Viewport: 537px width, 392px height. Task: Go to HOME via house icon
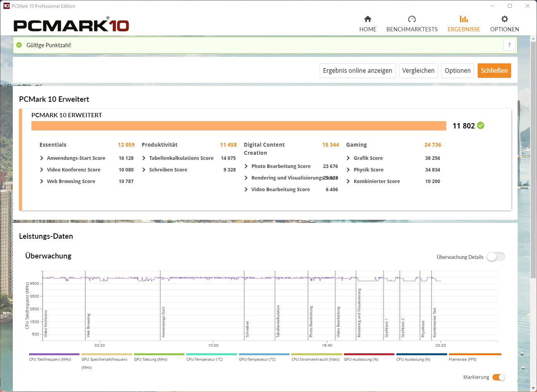click(368, 19)
